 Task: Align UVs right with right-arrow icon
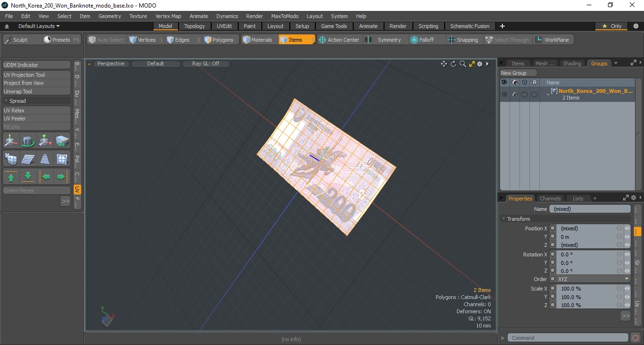[62, 177]
